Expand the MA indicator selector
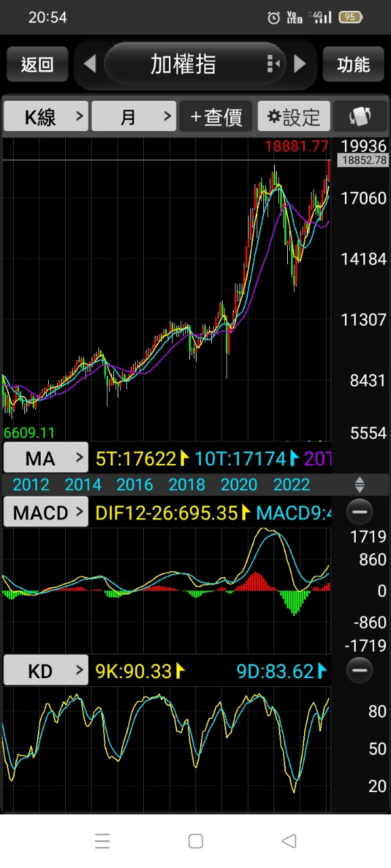 [46, 458]
